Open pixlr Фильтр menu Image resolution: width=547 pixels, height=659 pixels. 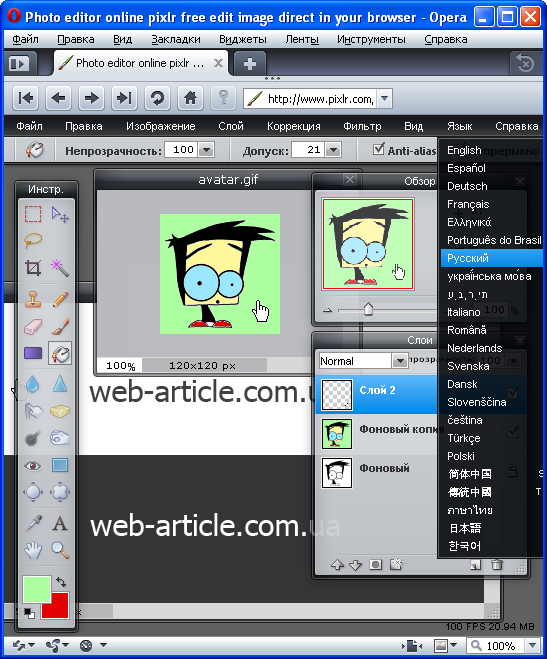coord(362,126)
